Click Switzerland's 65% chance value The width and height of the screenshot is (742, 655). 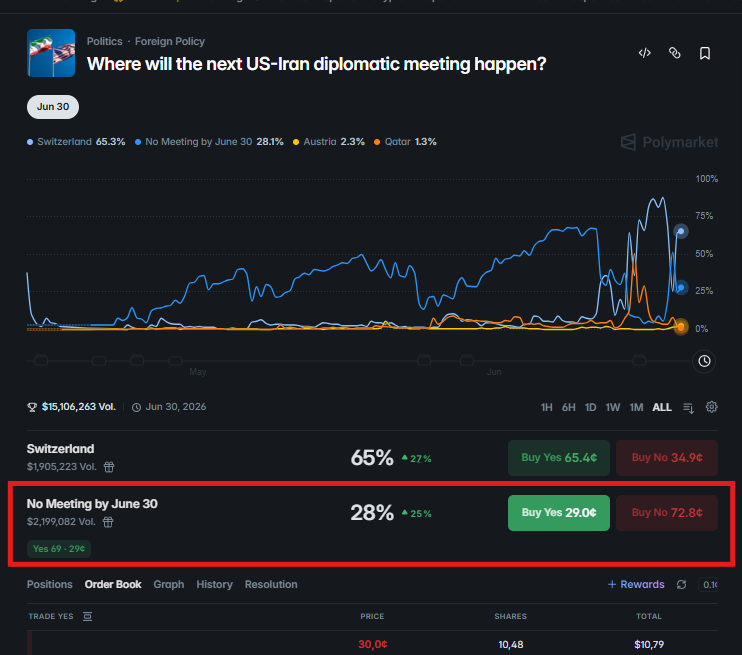[372, 458]
